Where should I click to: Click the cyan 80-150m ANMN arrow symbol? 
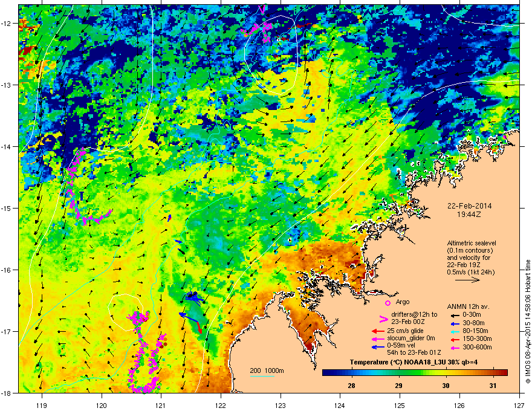pyautogui.click(x=454, y=331)
